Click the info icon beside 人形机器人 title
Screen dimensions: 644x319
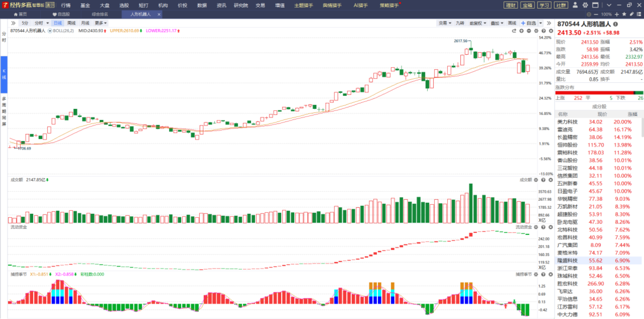615,24
